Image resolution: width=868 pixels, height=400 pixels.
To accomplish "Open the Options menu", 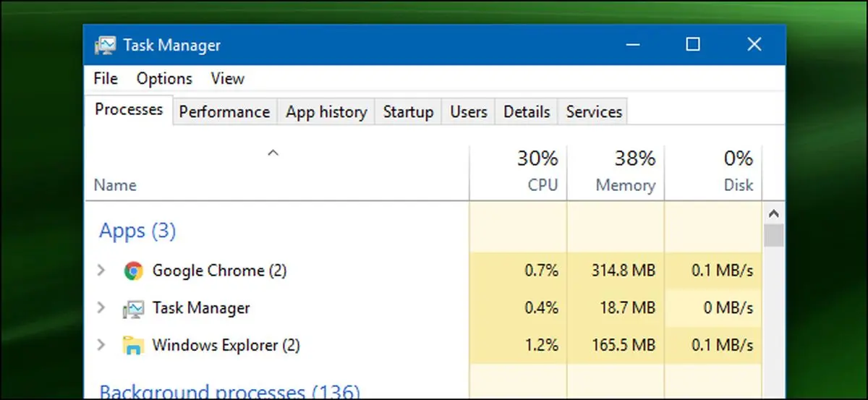I will (x=164, y=78).
